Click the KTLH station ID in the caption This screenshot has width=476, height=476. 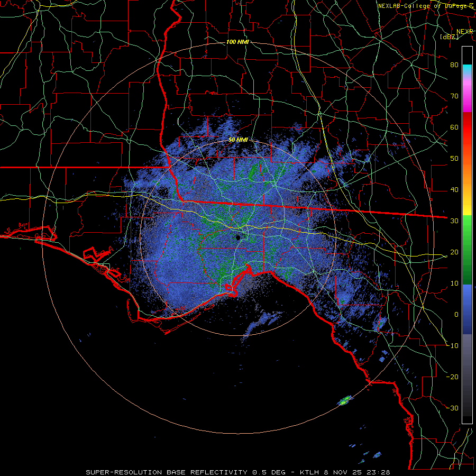[310, 472]
